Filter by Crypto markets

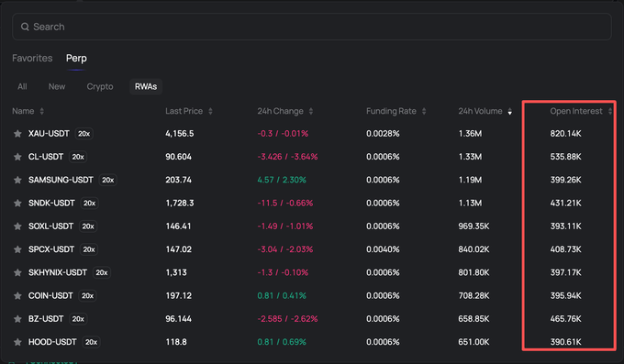(100, 86)
